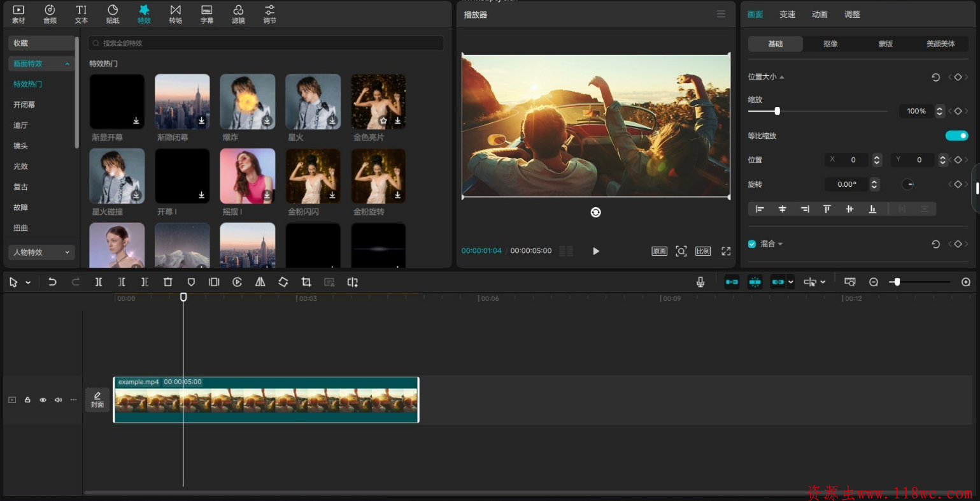Switch to the 变速 tab
The width and height of the screenshot is (980, 501).
pos(787,15)
